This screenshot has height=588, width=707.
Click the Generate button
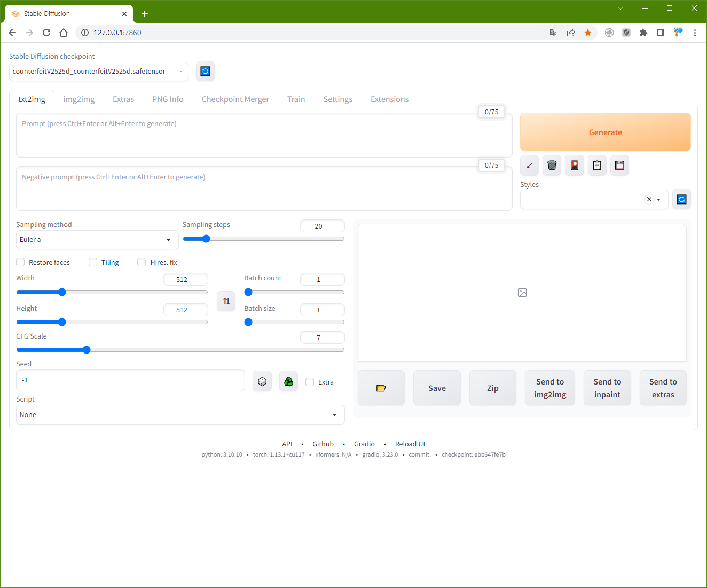[606, 132]
